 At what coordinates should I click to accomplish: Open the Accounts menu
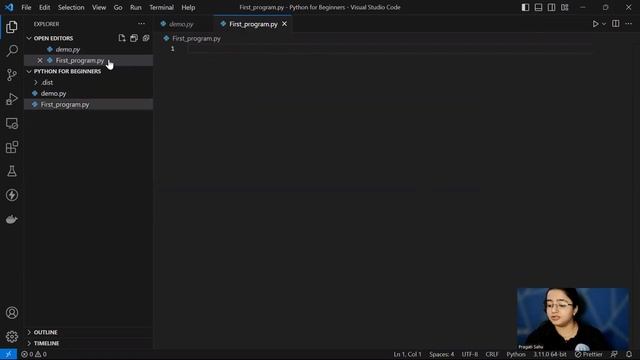pos(12,313)
